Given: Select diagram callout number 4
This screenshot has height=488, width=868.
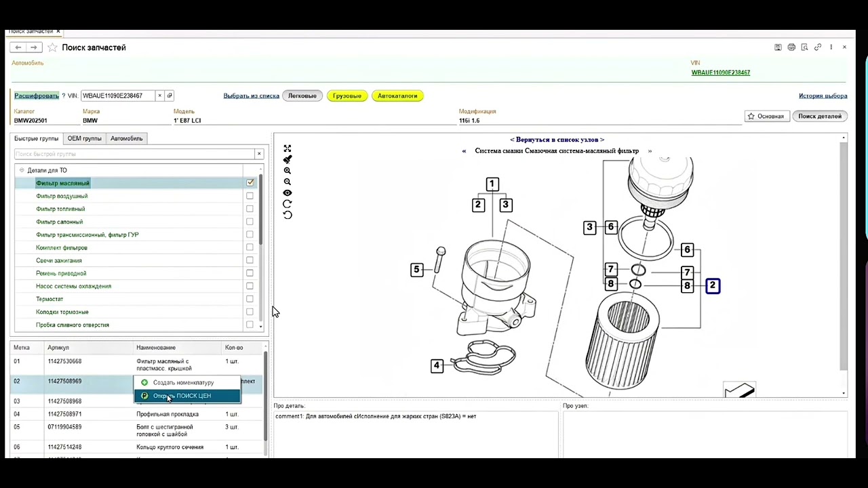Looking at the screenshot, I should (x=437, y=365).
